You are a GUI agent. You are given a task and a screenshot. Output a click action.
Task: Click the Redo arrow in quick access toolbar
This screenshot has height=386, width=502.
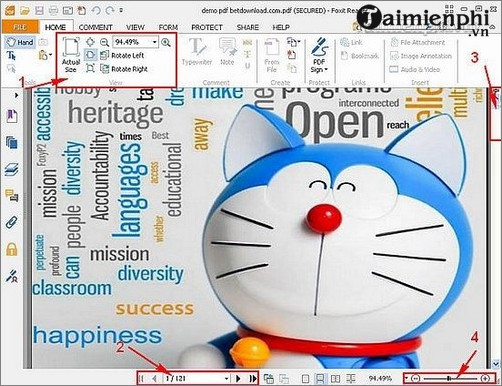tap(110, 11)
